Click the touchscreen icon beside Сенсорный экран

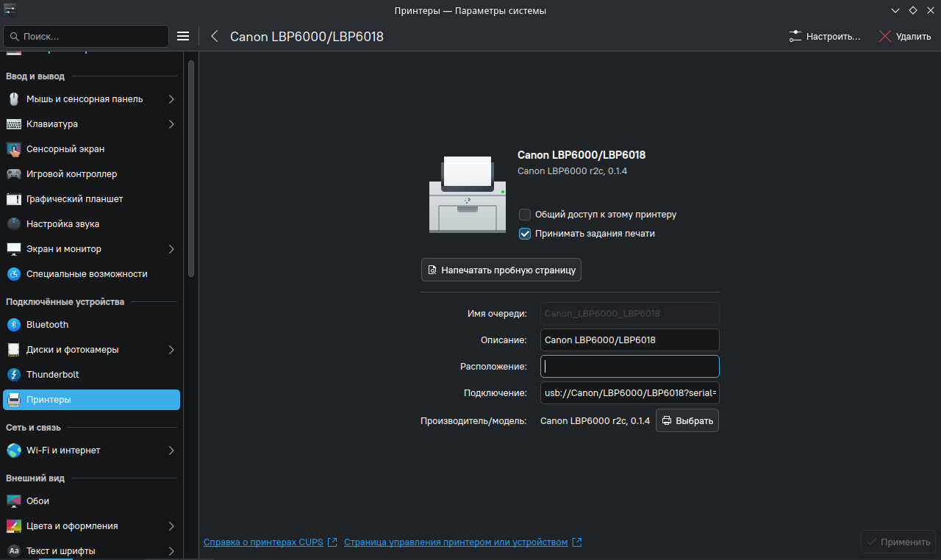click(13, 149)
